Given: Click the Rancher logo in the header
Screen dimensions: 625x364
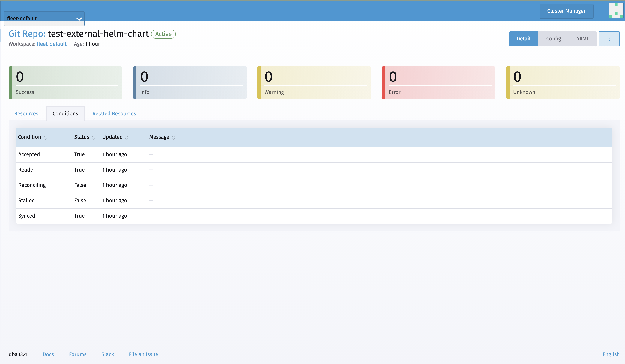Looking at the screenshot, I should pyautogui.click(x=616, y=11).
